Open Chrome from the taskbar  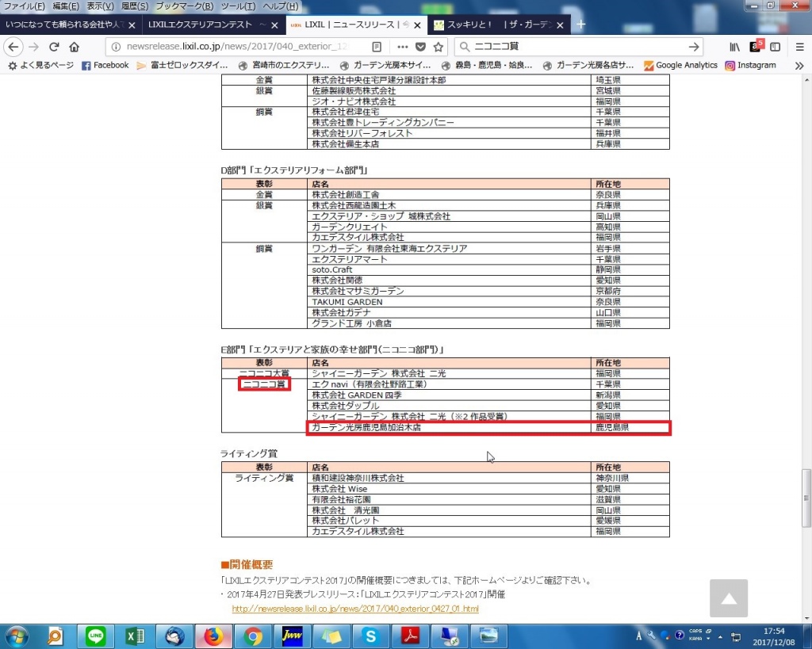[x=253, y=636]
